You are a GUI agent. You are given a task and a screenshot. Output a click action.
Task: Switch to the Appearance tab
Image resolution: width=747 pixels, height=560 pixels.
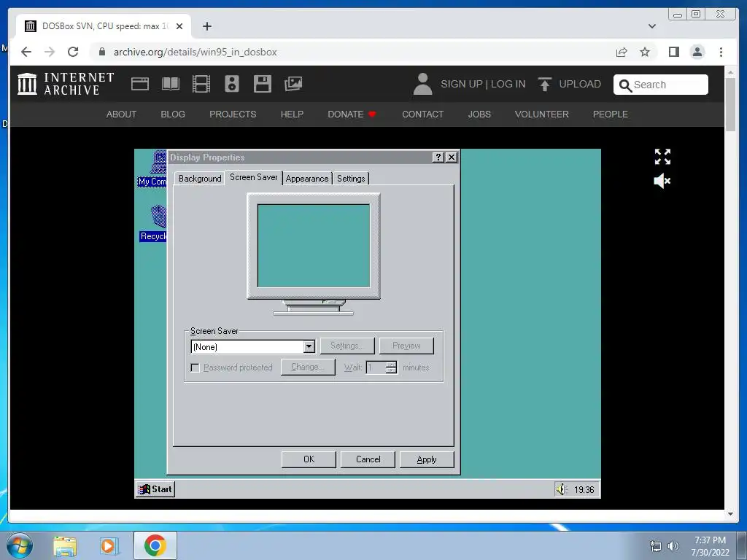pos(307,179)
